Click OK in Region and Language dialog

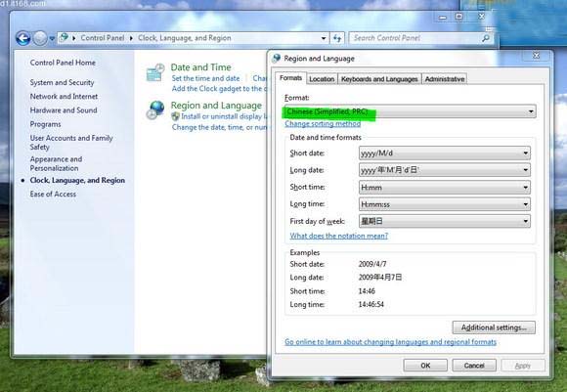click(x=425, y=366)
